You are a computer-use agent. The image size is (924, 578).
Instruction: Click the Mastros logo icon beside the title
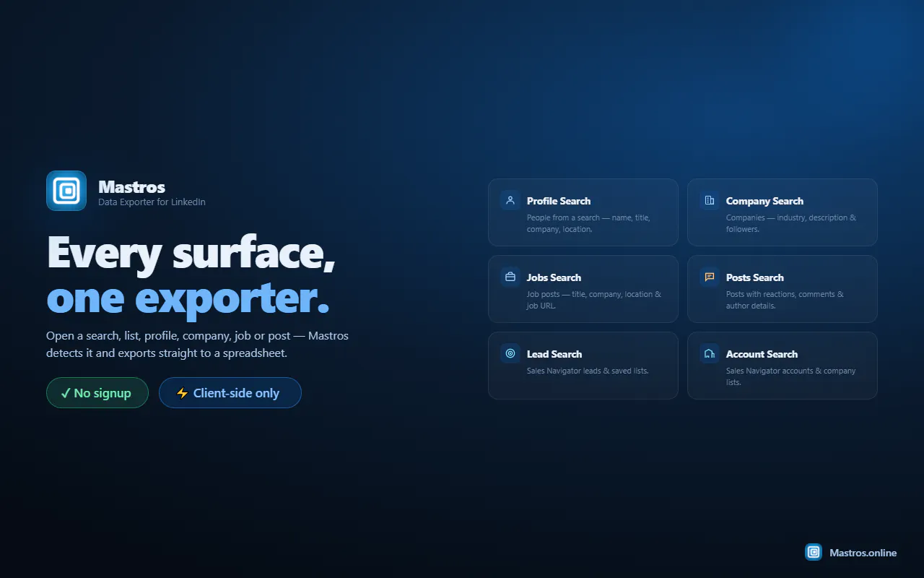(66, 191)
